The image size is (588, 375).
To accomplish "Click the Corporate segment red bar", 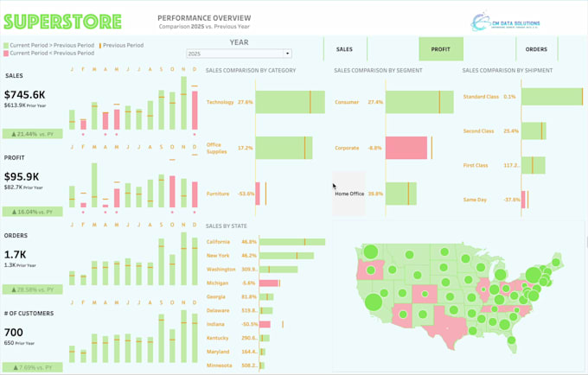I will click(x=406, y=148).
